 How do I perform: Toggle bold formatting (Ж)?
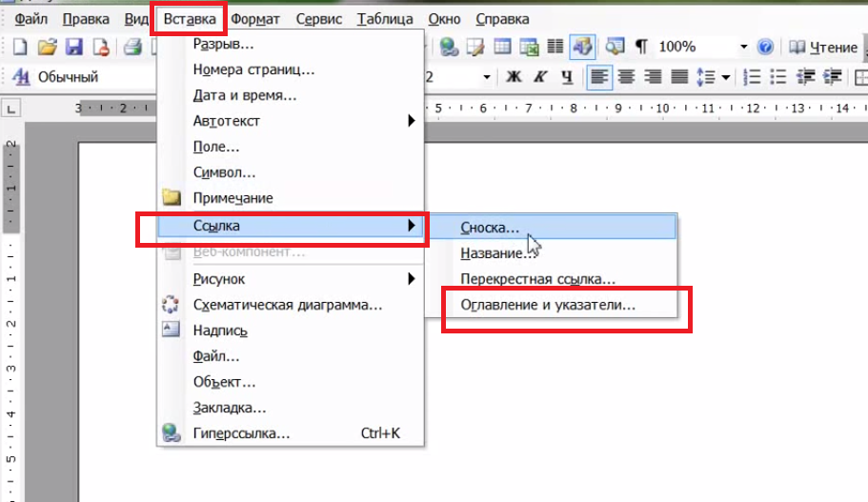515,77
